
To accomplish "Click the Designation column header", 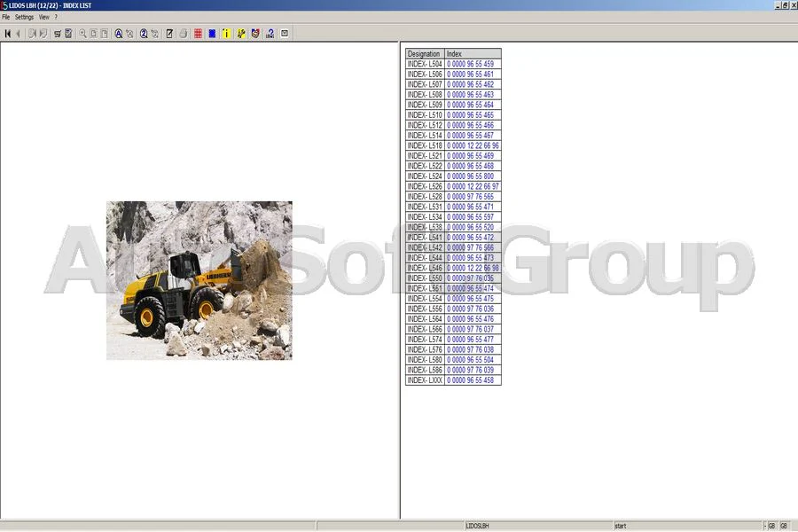I will 424,53.
